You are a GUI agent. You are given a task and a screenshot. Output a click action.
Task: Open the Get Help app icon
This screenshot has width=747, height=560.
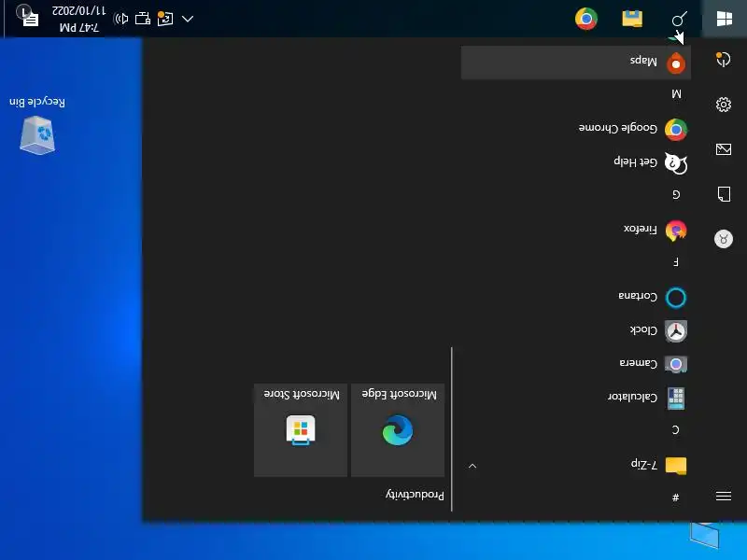coord(675,163)
